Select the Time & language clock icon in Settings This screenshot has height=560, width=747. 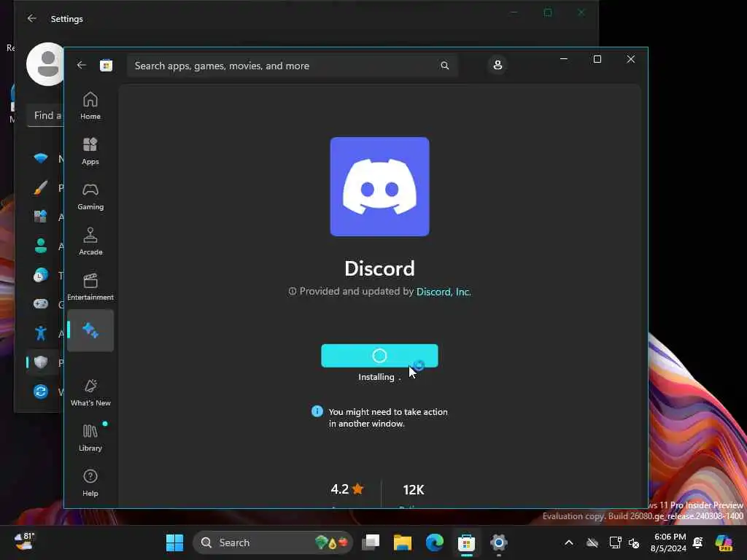[x=41, y=275]
